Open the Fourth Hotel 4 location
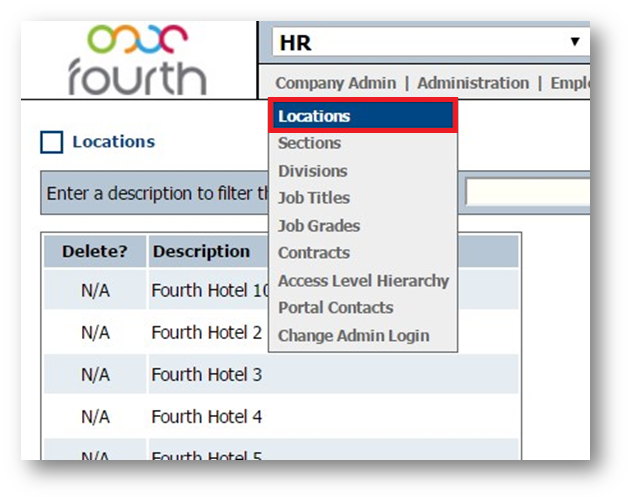 tap(206, 416)
